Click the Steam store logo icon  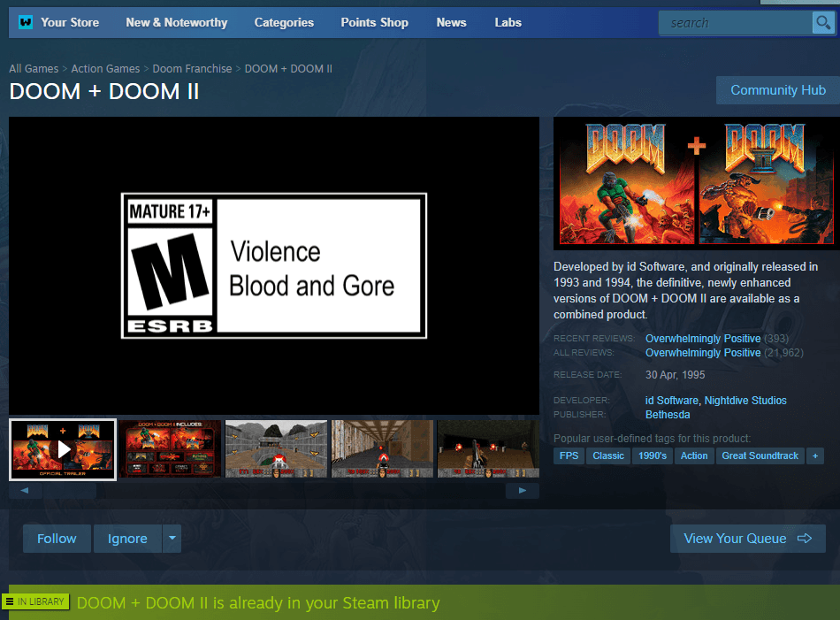tap(25, 22)
